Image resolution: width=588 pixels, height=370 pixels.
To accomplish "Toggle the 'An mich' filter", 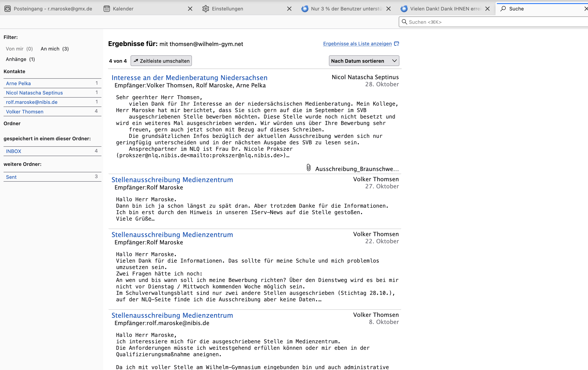I will point(55,49).
